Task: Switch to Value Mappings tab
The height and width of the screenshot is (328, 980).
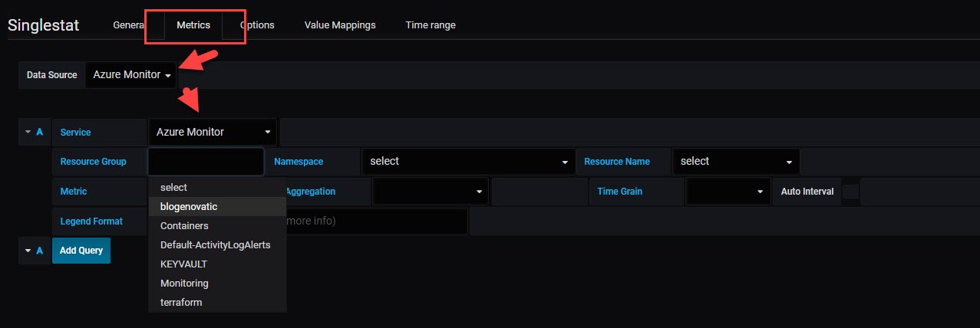Action: pos(340,25)
